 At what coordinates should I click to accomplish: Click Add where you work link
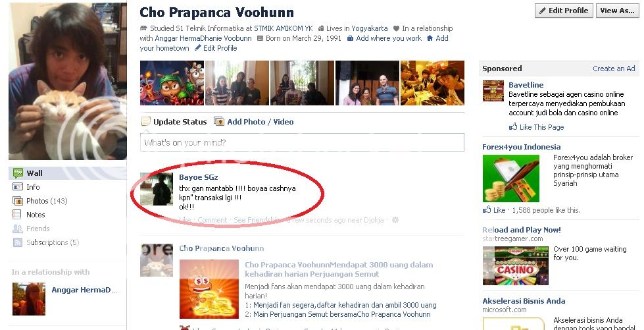coord(389,38)
